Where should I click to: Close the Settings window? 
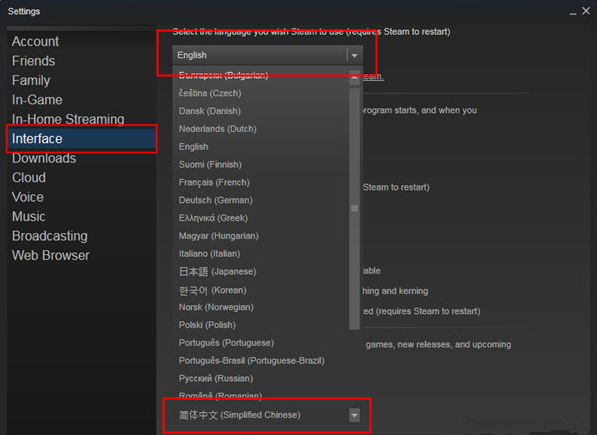(x=586, y=11)
